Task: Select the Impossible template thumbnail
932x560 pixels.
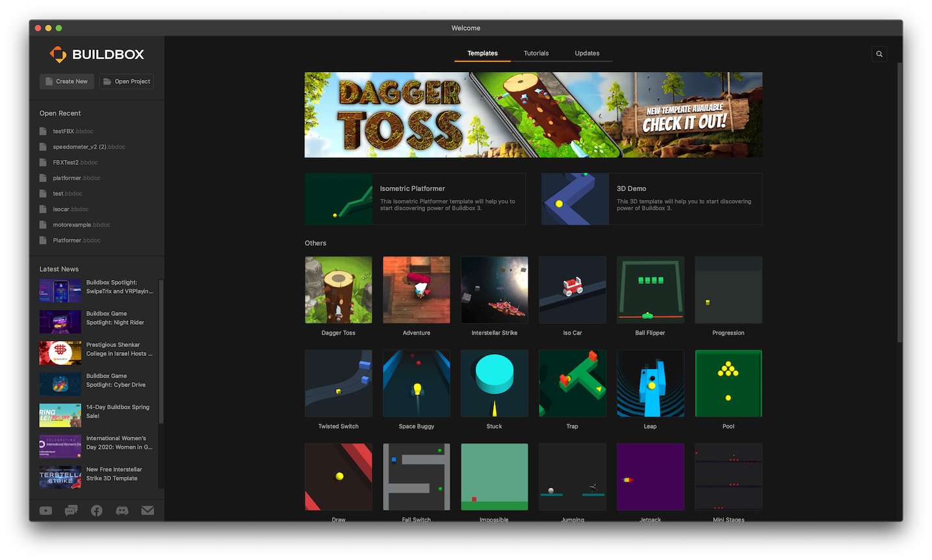Action: click(x=495, y=477)
